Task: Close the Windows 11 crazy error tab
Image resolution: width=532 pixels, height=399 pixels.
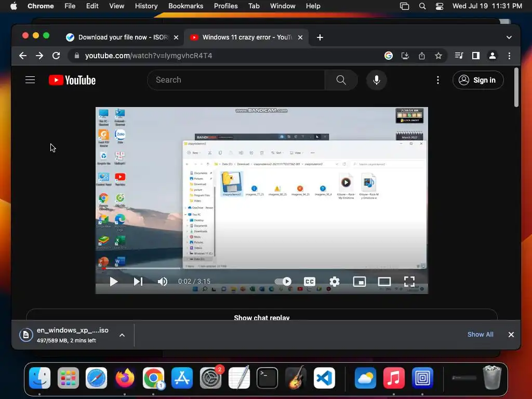Action: 300,37
